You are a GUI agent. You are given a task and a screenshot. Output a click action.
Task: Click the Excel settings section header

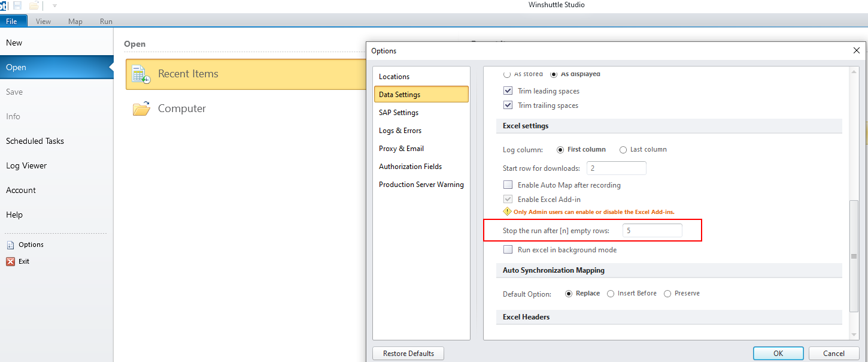pyautogui.click(x=669, y=126)
